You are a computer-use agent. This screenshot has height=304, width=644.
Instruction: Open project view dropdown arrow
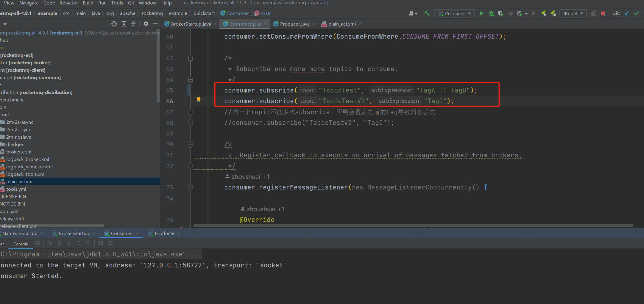pyautogui.click(x=5, y=24)
